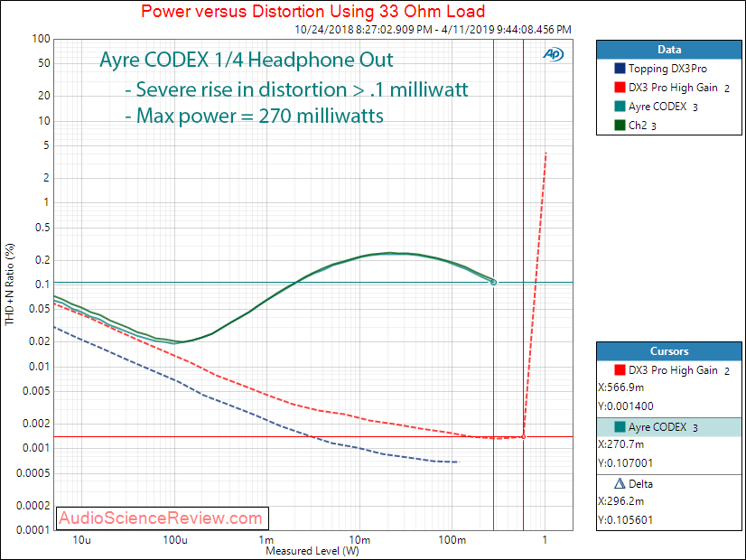Click the teal color square in Cursors Ayre row

point(620,427)
